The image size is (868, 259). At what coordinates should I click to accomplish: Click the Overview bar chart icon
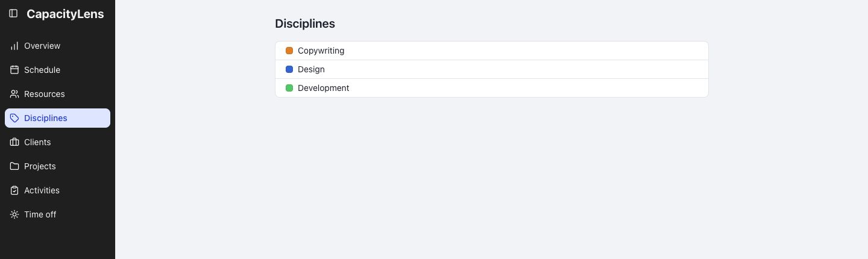[14, 46]
